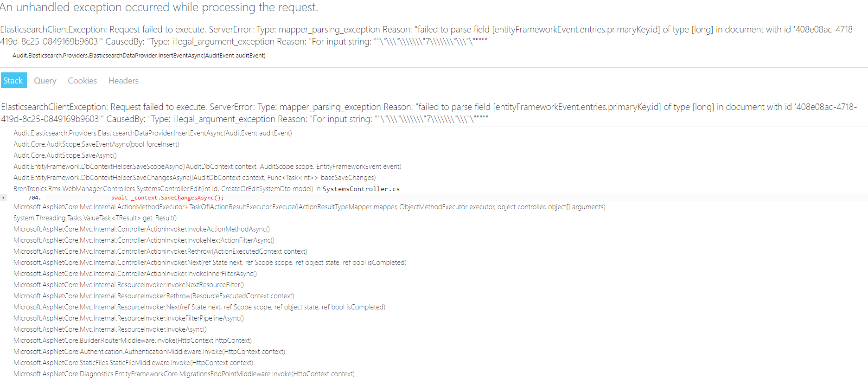
Task: Switch to the Headers tab
Action: (x=123, y=80)
